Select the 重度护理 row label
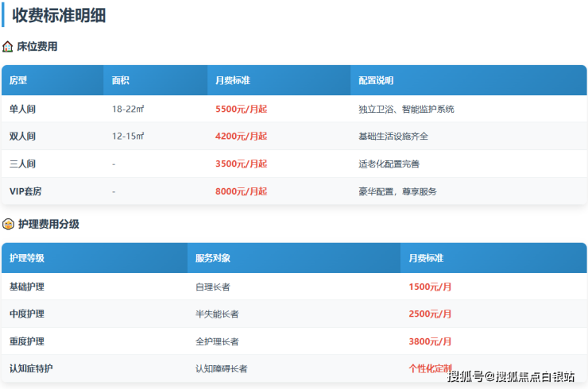Screen dimensions: 588x389 click(x=27, y=341)
